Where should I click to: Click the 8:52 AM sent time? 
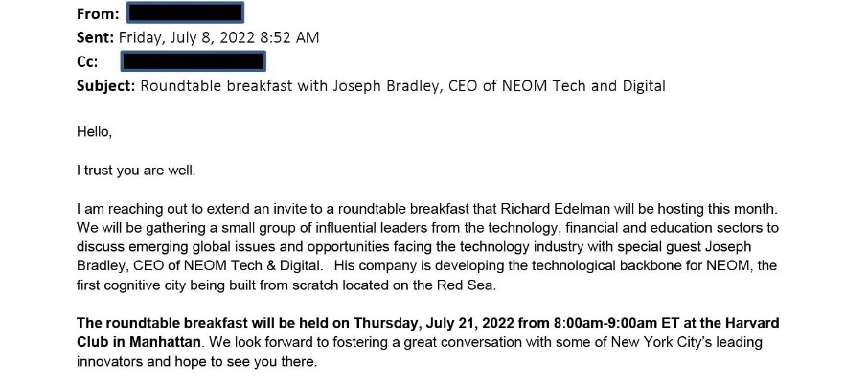pyautogui.click(x=288, y=37)
